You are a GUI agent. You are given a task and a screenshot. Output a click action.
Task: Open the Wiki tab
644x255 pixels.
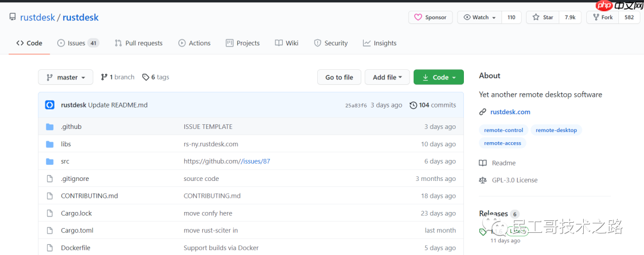click(x=287, y=43)
